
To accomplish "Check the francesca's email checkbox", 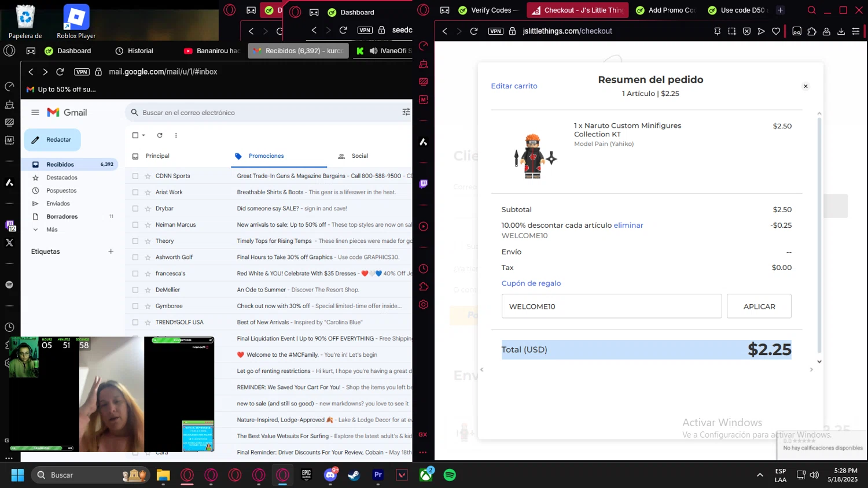I will click(x=135, y=273).
